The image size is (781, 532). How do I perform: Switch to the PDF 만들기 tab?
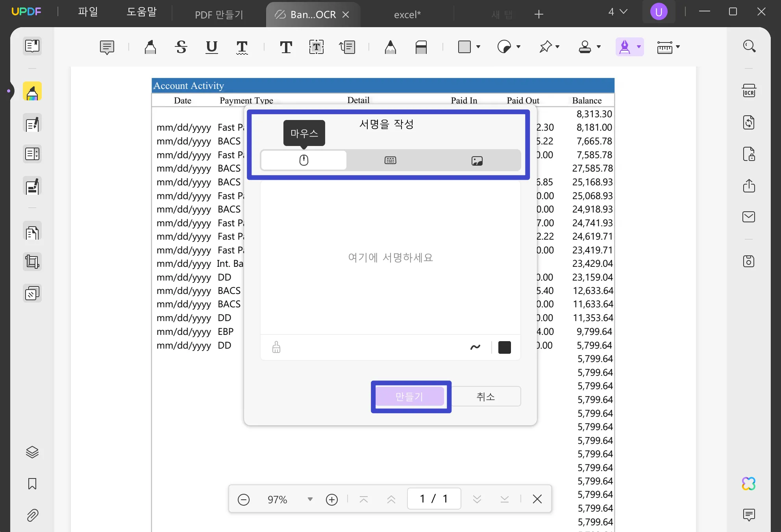pos(219,15)
